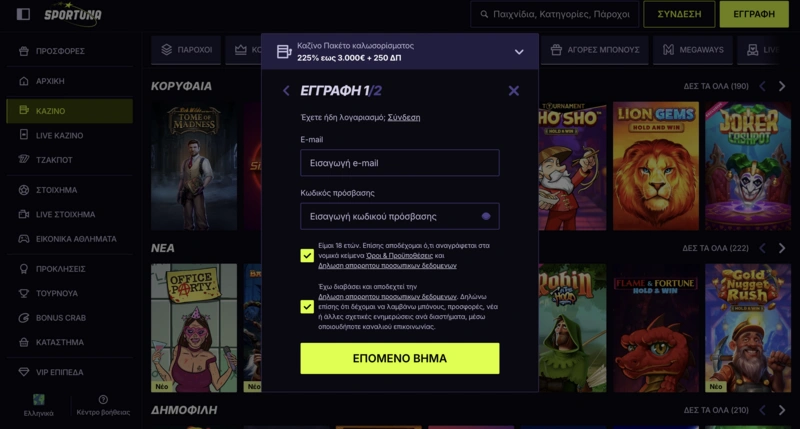Click the ΤΟΥΡΝΟΥΑ trophy icon

23,293
